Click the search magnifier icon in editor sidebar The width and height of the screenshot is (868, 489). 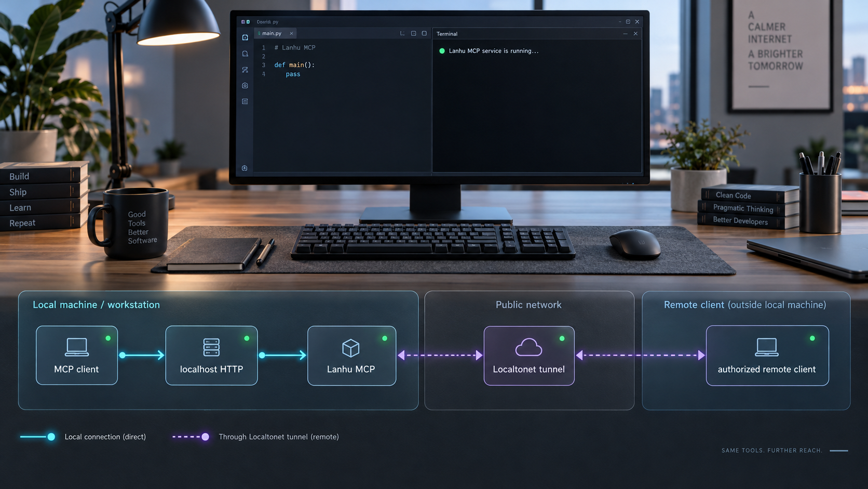pos(245,54)
